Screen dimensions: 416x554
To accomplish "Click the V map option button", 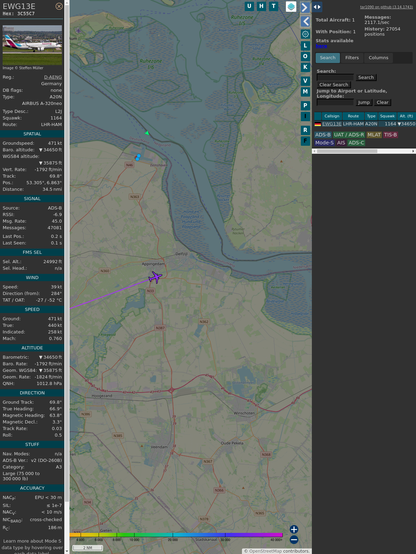I will tap(305, 81).
